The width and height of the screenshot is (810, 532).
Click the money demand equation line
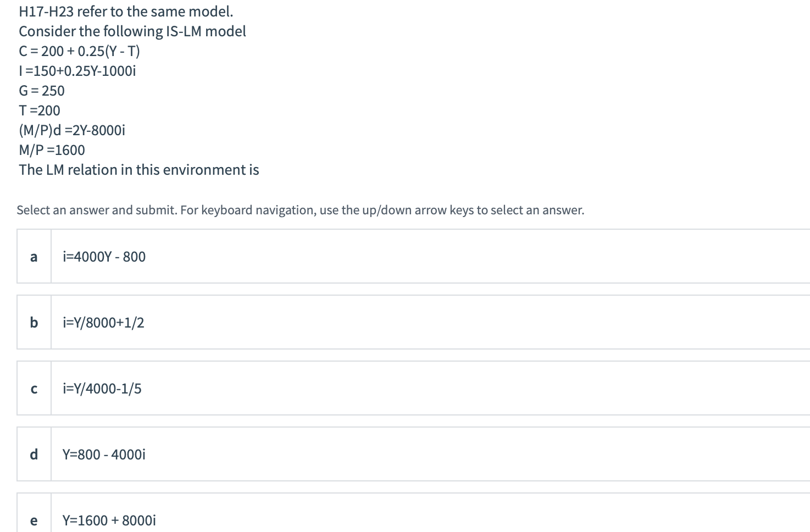click(72, 130)
